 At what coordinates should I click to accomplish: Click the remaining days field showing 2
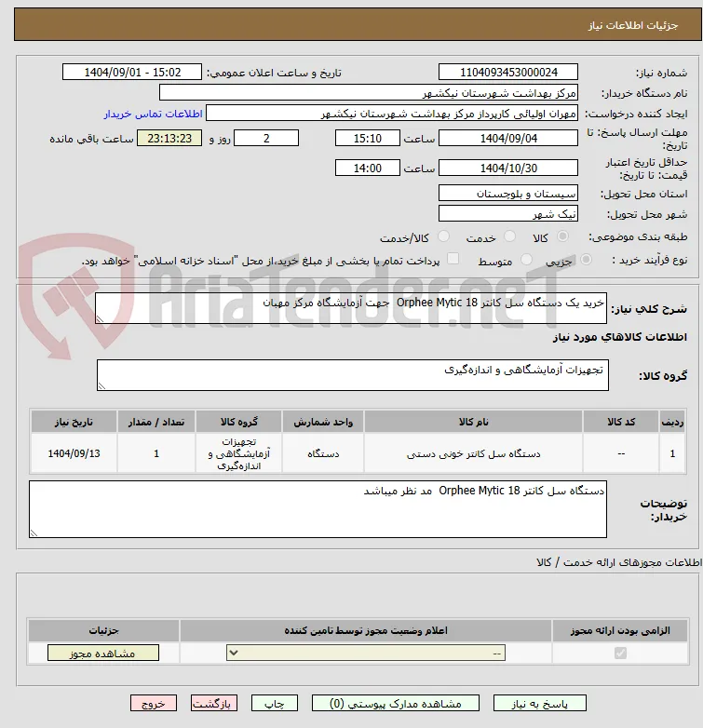coord(266,139)
